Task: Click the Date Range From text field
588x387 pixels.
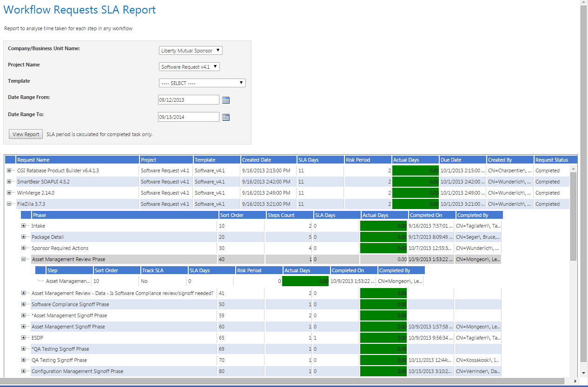Action: coord(188,100)
